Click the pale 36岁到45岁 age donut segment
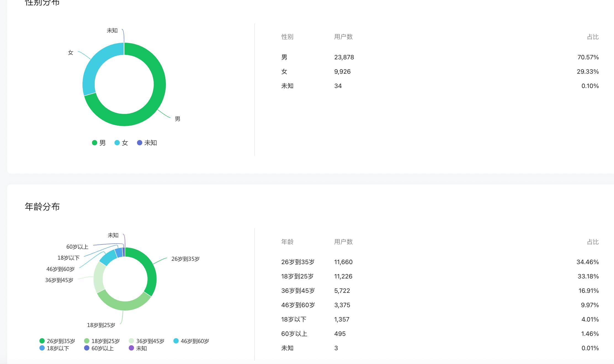The image size is (614, 364). pos(99,277)
